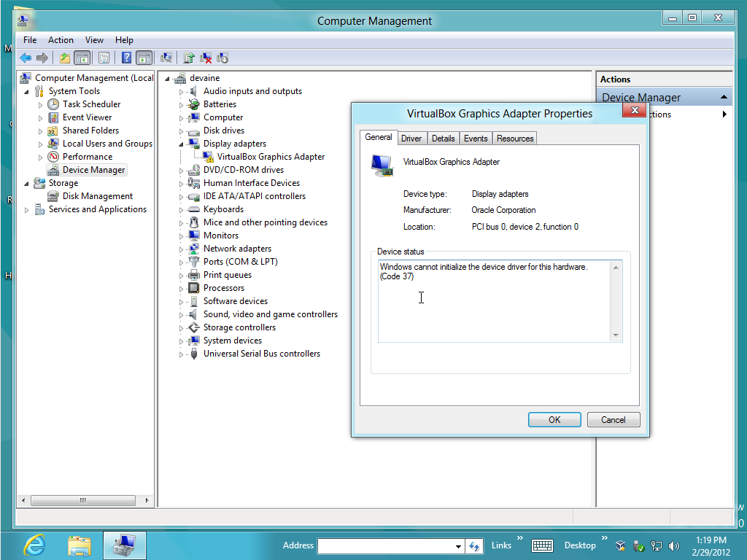Click the Safely Remove Hardware tray icon
Image resolution: width=747 pixels, height=560 pixels.
pyautogui.click(x=639, y=545)
